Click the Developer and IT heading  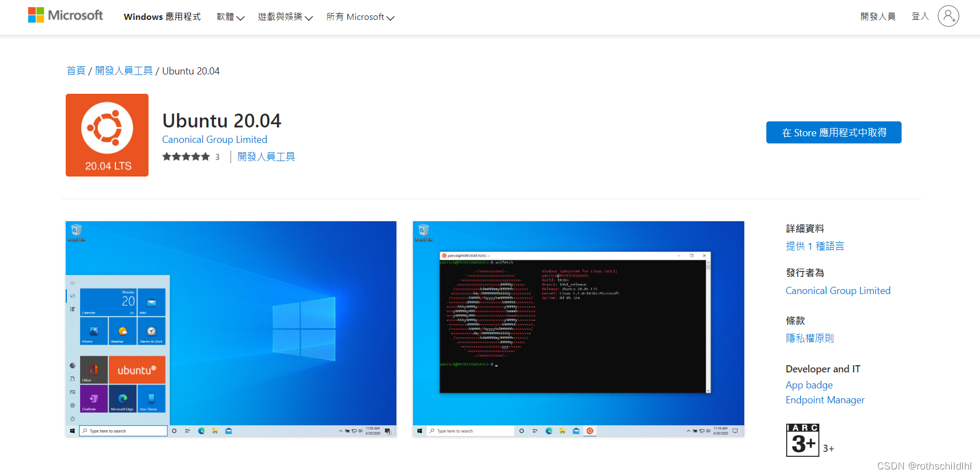[x=823, y=369]
